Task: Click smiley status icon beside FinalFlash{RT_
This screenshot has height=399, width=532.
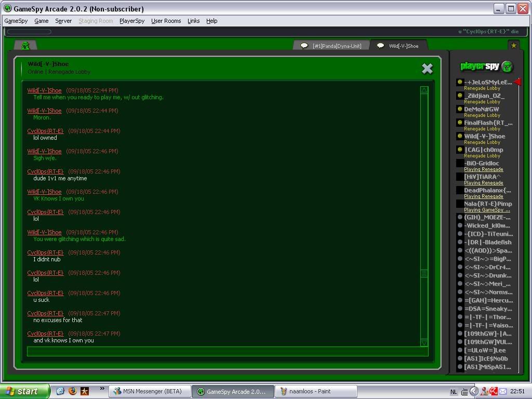Action: click(460, 123)
